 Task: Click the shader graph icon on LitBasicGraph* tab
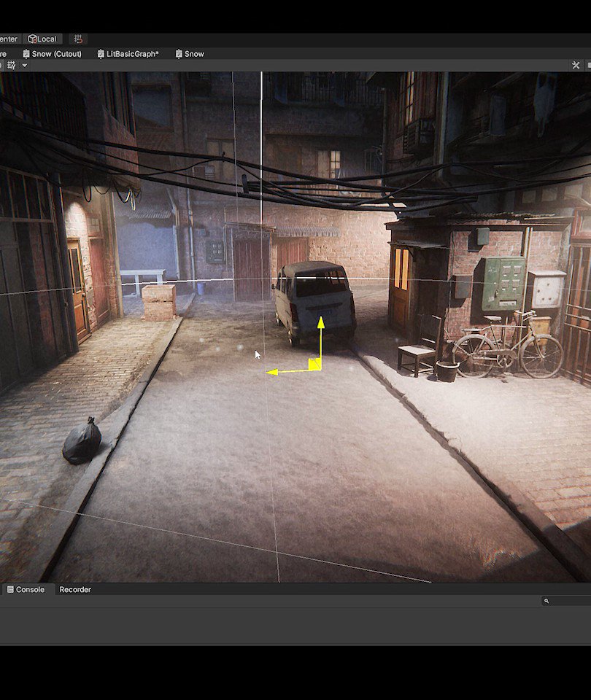pos(101,54)
